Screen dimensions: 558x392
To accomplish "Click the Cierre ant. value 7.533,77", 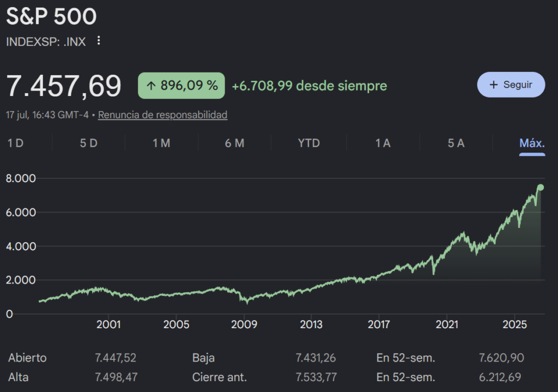I will [x=316, y=377].
